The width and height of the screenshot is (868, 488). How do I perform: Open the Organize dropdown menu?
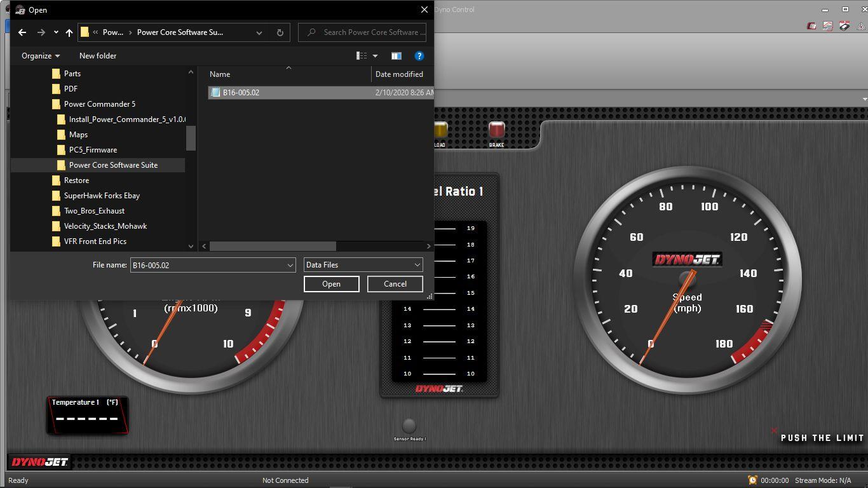(x=41, y=56)
